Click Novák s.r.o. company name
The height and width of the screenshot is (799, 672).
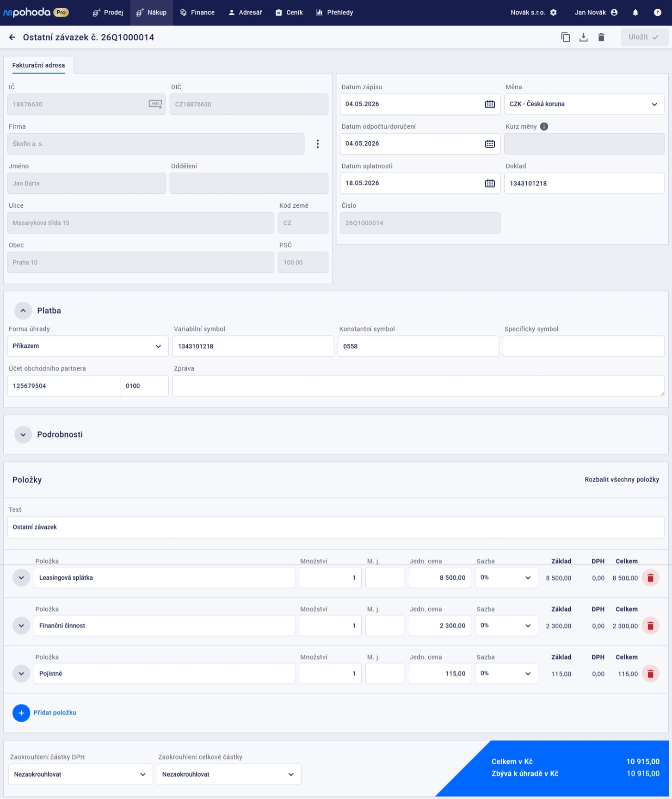[528, 12]
